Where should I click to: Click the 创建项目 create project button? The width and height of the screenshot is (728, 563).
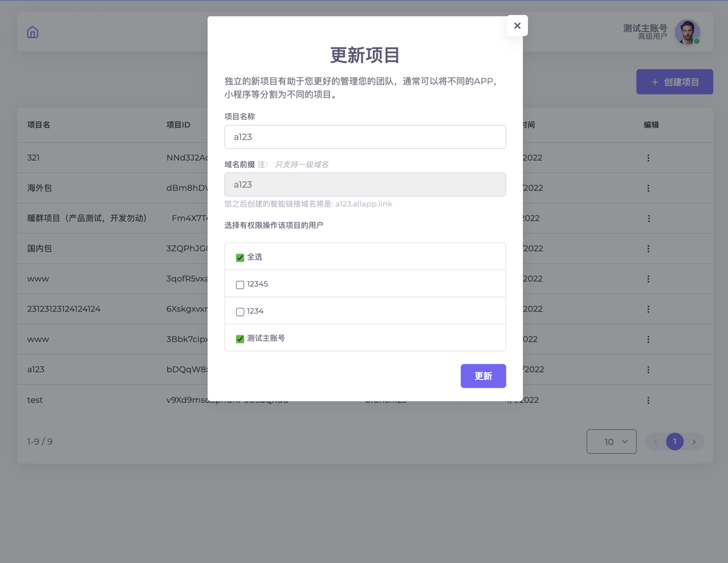pyautogui.click(x=674, y=82)
